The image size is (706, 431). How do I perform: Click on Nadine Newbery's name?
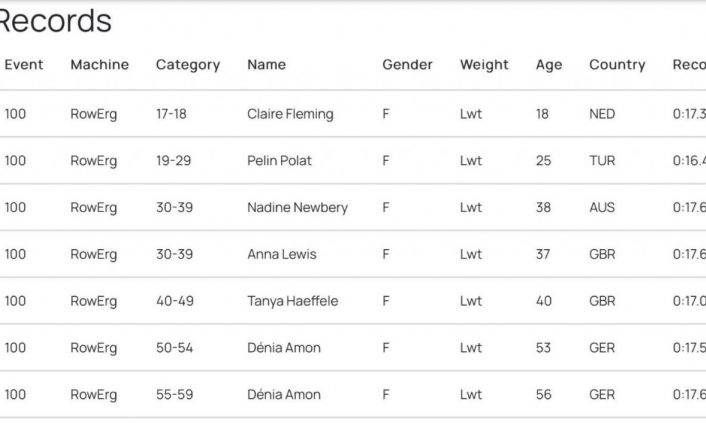pyautogui.click(x=297, y=208)
